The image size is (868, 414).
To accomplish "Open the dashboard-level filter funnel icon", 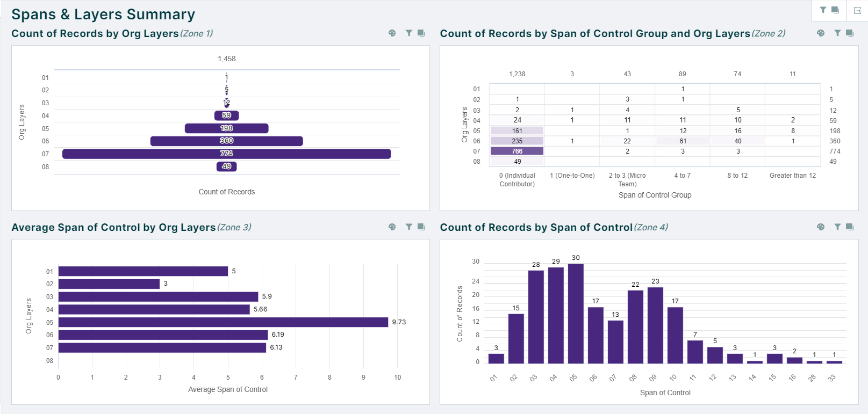I will 823,10.
